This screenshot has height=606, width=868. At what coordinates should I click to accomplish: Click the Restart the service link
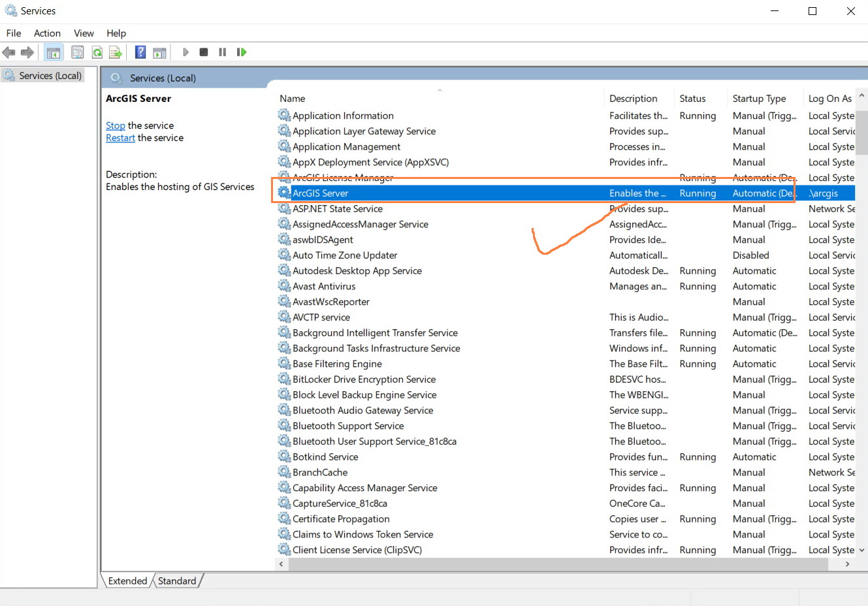tap(120, 138)
